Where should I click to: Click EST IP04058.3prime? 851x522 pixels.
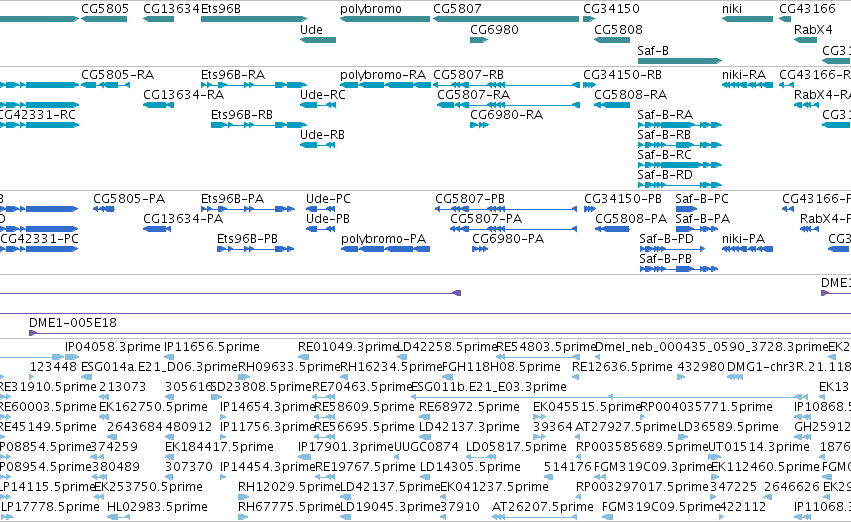(113, 347)
